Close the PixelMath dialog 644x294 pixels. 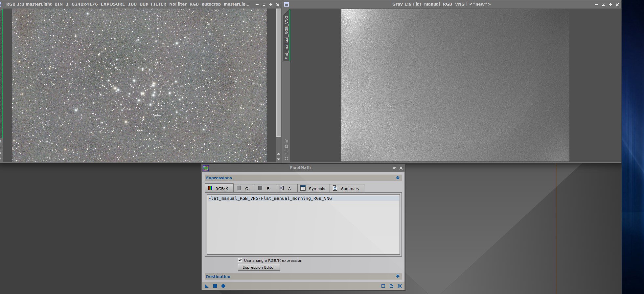[x=401, y=168]
